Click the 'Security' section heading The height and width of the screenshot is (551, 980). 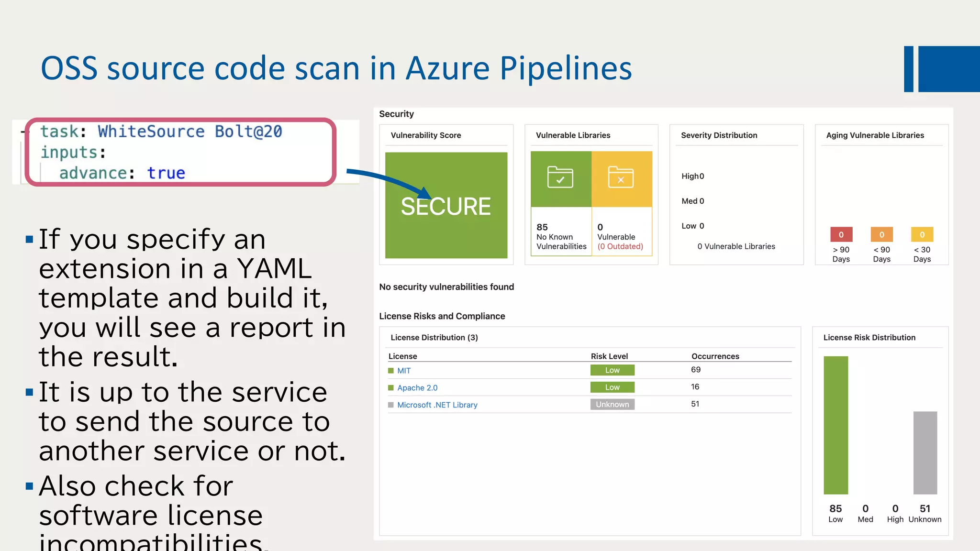click(x=396, y=114)
